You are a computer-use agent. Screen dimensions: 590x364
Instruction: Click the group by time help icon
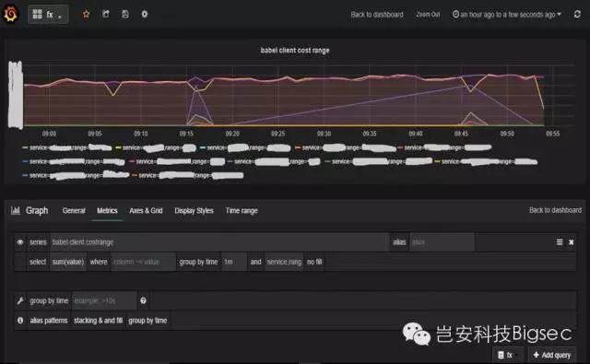(144, 300)
